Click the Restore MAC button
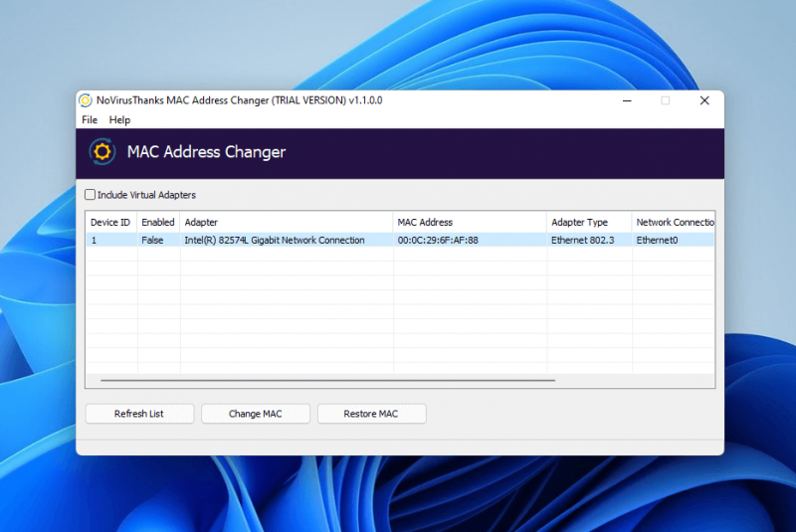Viewport: 796px width, 532px height. coord(371,414)
